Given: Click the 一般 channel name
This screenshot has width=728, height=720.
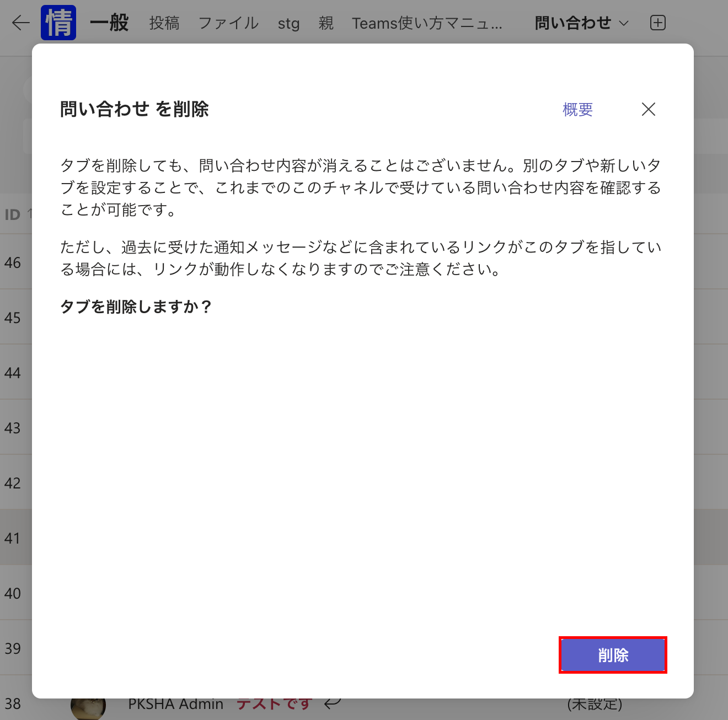Looking at the screenshot, I should 109,23.
